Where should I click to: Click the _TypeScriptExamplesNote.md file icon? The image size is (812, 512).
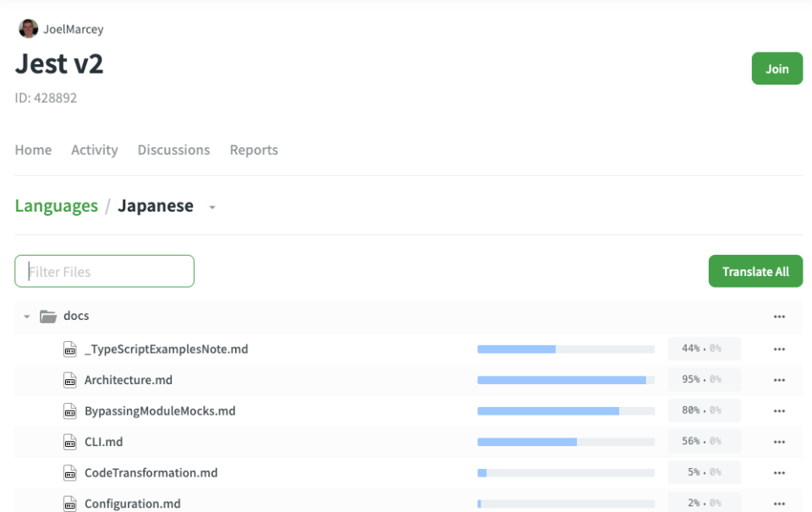[70, 350]
